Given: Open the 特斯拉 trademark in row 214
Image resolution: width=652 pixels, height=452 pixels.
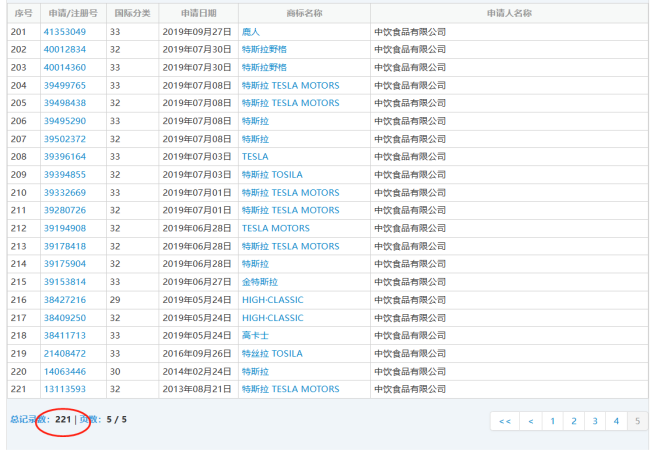Looking at the screenshot, I should (255, 264).
